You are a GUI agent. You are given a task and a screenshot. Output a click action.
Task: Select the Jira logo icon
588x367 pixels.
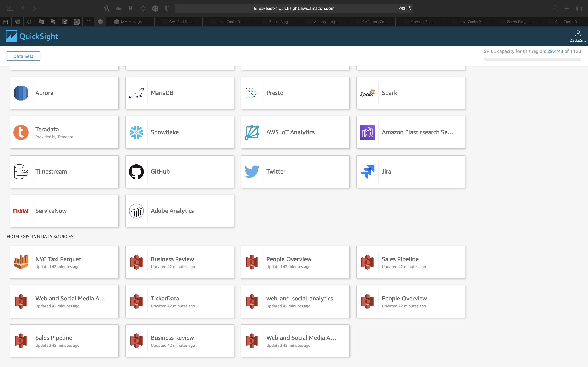[x=367, y=172]
